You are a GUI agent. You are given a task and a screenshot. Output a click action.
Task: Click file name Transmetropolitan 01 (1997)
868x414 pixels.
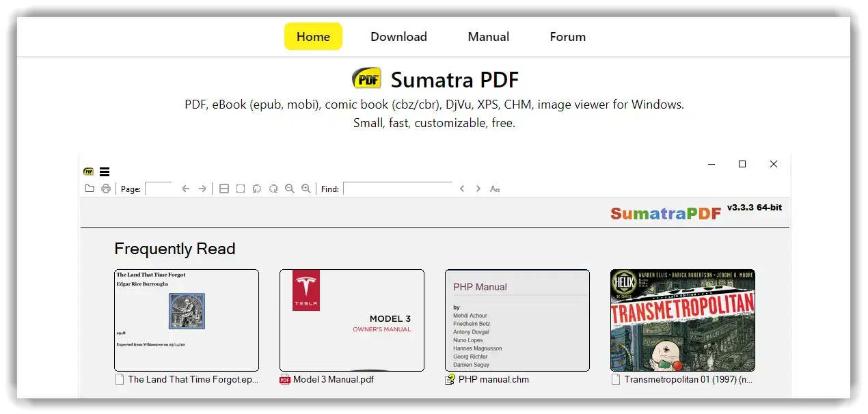688,380
